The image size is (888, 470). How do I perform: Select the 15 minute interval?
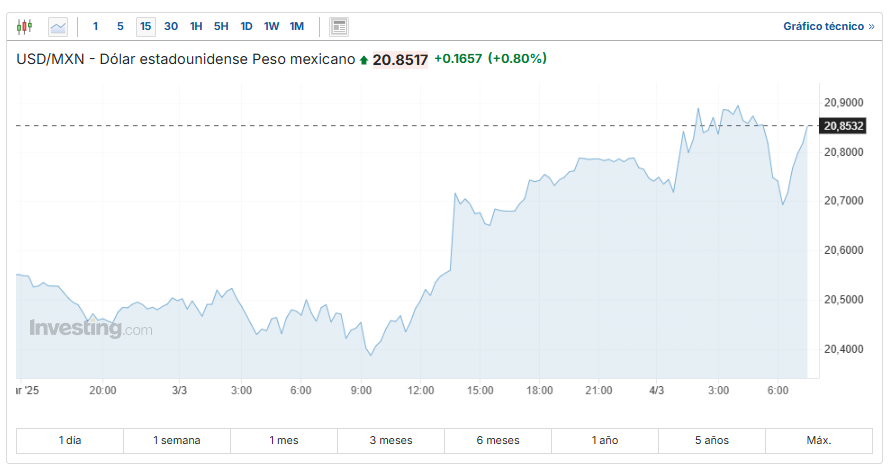tap(146, 27)
